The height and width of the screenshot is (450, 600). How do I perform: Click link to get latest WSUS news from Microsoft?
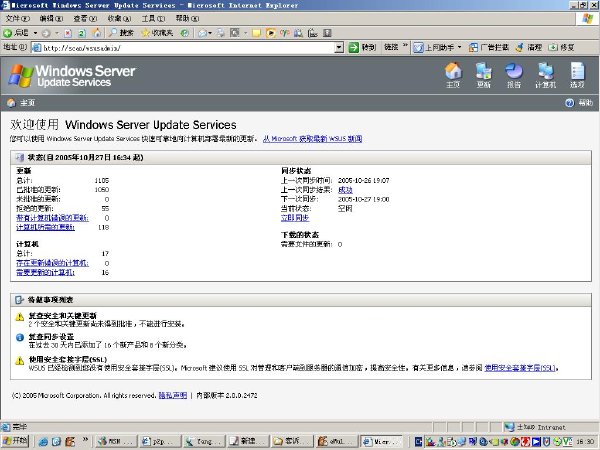tap(312, 139)
